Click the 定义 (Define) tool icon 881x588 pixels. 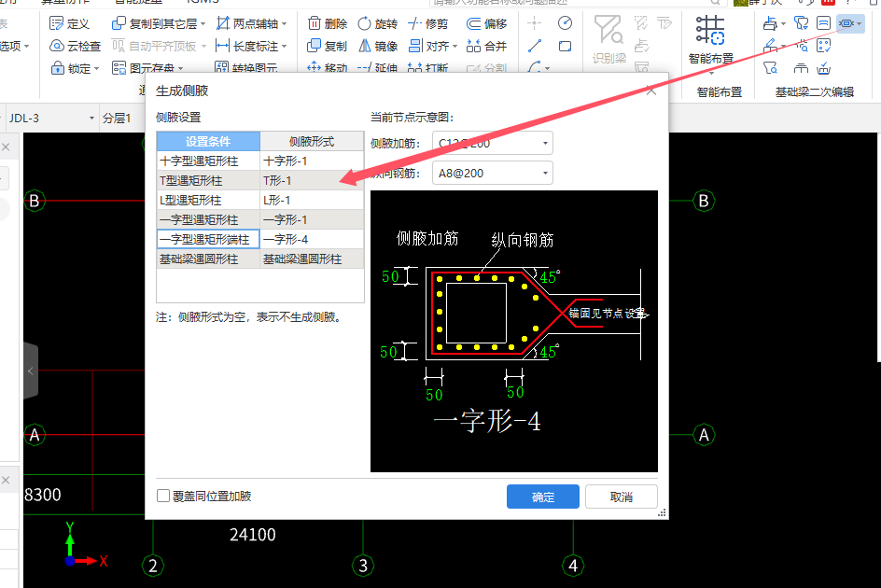(x=56, y=23)
